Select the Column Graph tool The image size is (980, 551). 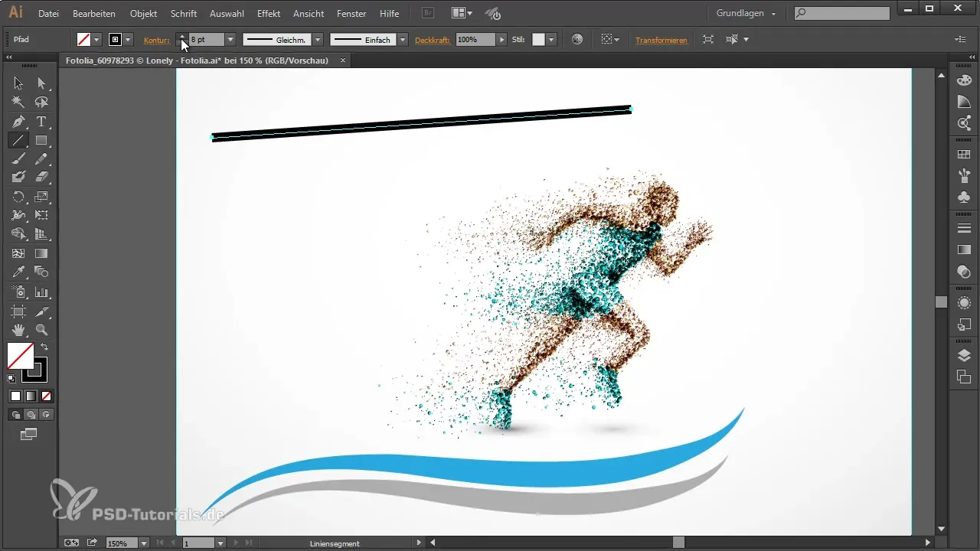[x=41, y=292]
